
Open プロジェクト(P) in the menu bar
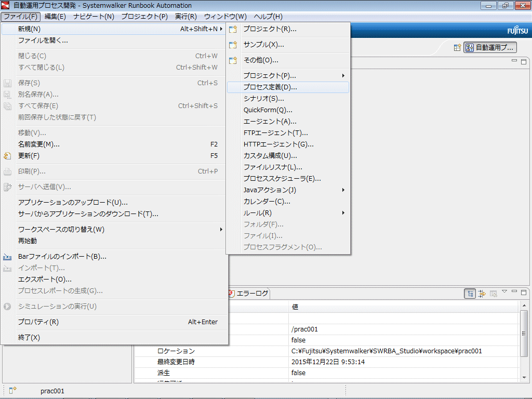click(144, 17)
